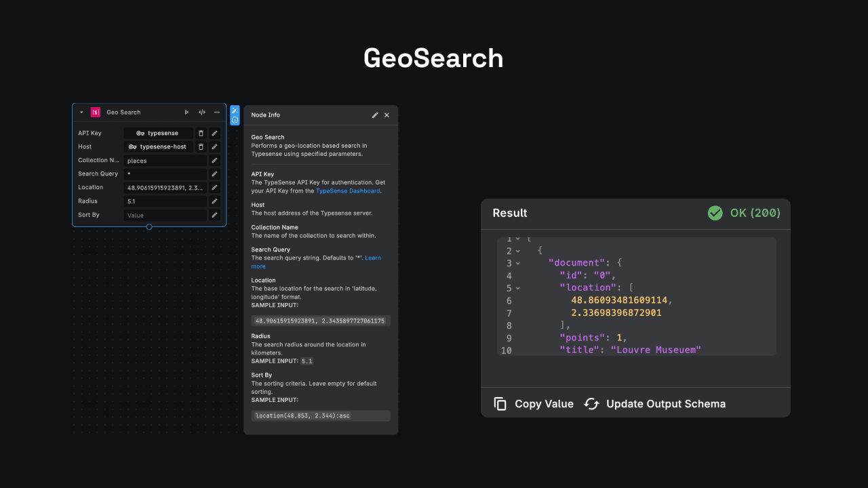Open the three-dot menu on the Geo Search node
This screenshot has width=868, height=488.
[x=217, y=113]
